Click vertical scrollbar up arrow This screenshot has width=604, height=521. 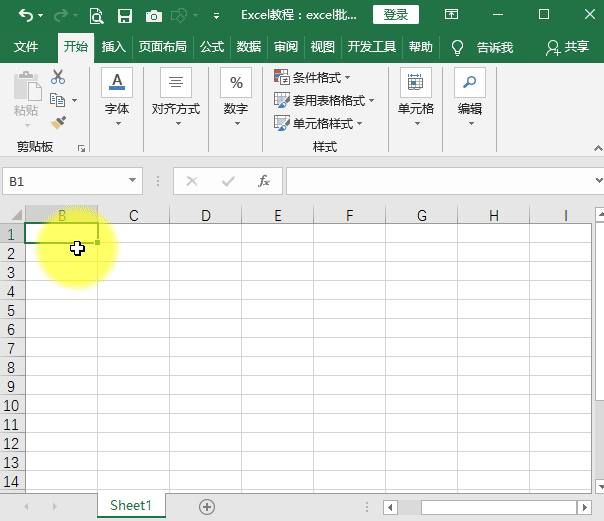pyautogui.click(x=600, y=214)
